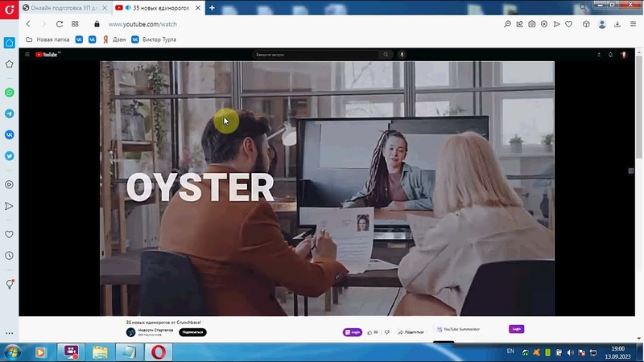This screenshot has height=362, width=644.
Task: Open sidebar send-arrow icon
Action: [9, 206]
